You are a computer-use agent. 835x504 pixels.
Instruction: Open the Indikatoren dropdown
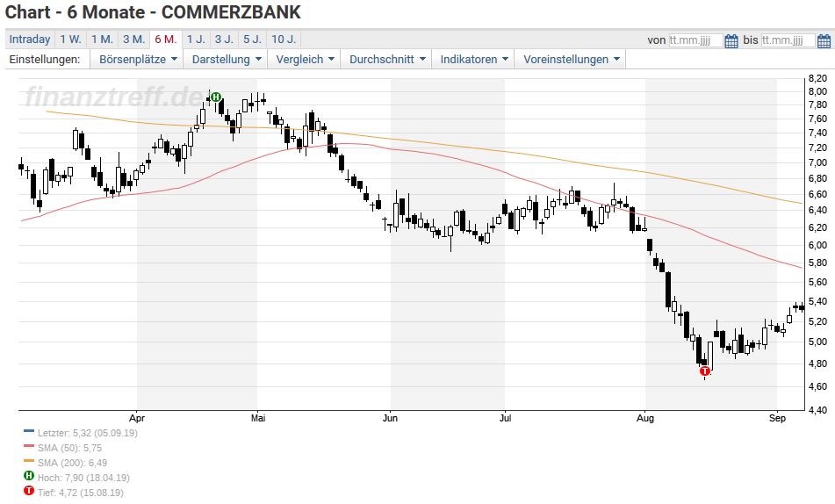(x=473, y=59)
